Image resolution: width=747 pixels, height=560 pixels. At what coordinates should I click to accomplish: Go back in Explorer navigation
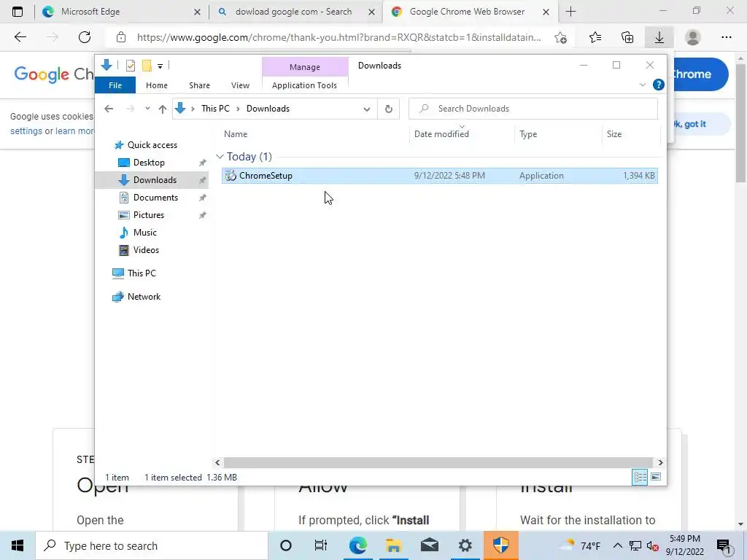[109, 109]
